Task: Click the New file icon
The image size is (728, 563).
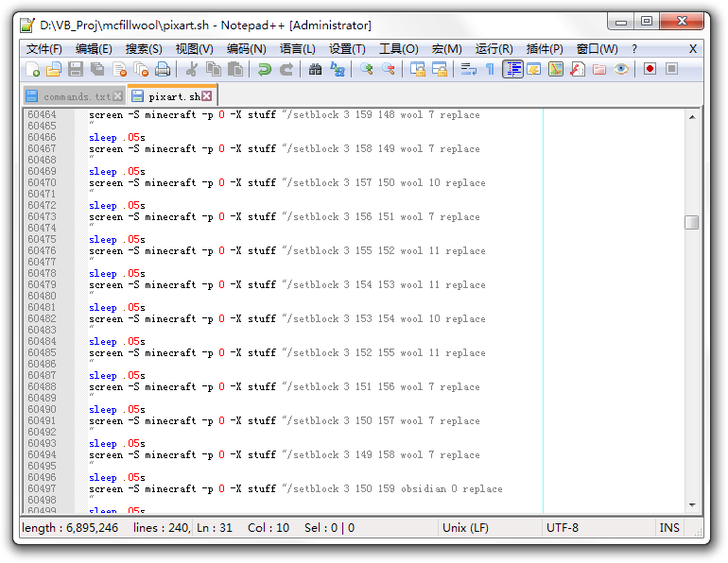Action: tap(33, 69)
